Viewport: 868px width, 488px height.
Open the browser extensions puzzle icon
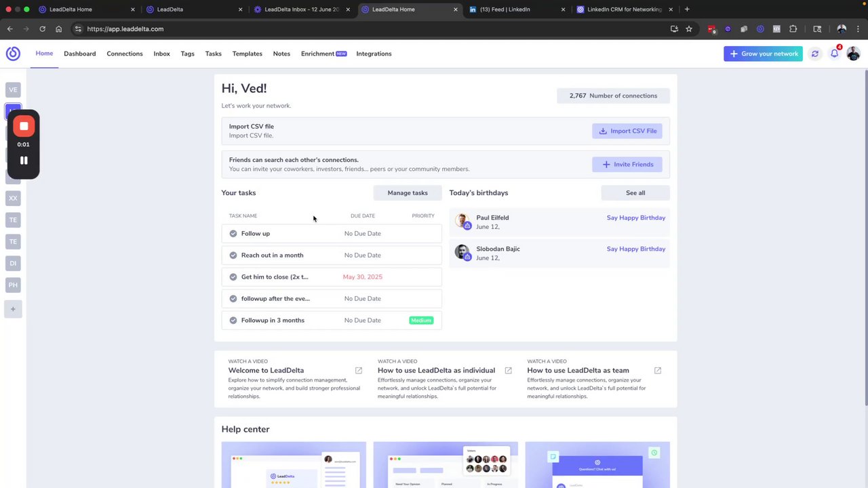[x=793, y=29]
